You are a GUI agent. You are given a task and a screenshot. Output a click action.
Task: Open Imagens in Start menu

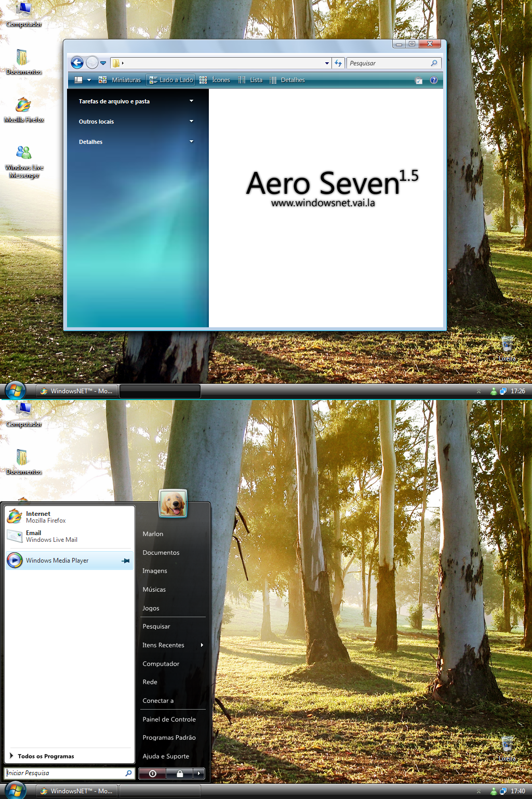(155, 571)
